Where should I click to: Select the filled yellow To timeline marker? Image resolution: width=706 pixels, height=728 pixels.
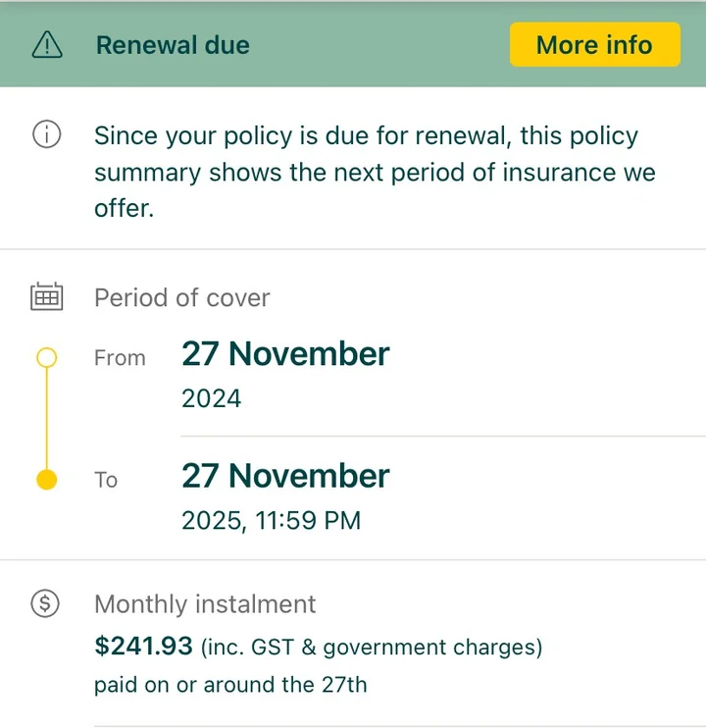pyautogui.click(x=47, y=479)
